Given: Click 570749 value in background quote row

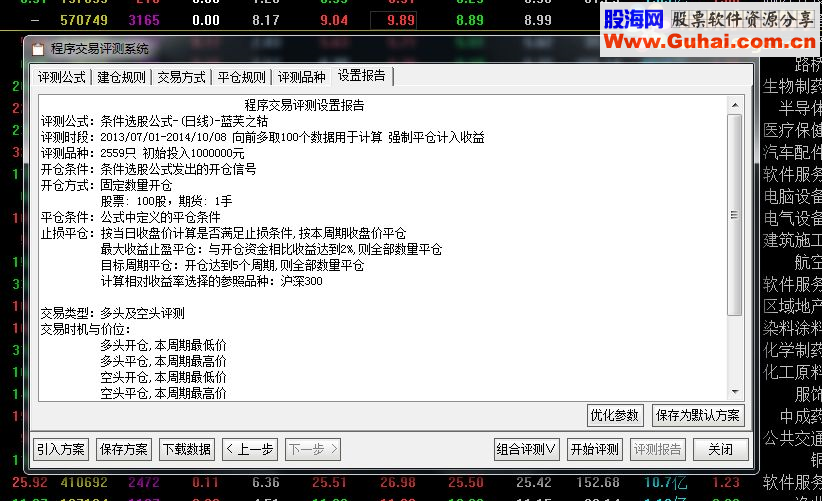Looking at the screenshot, I should pyautogui.click(x=84, y=20).
